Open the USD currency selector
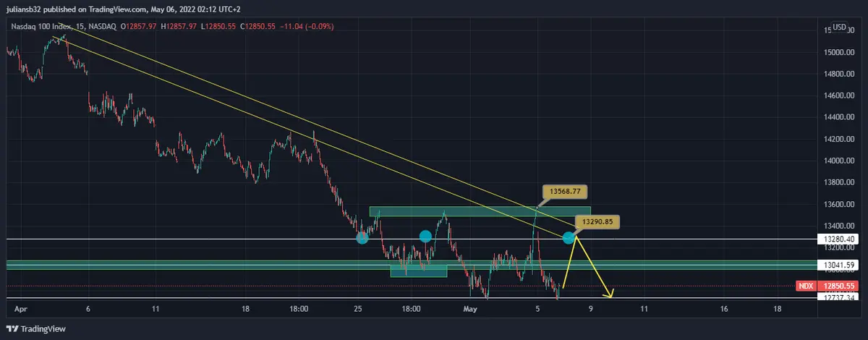 tap(839, 27)
